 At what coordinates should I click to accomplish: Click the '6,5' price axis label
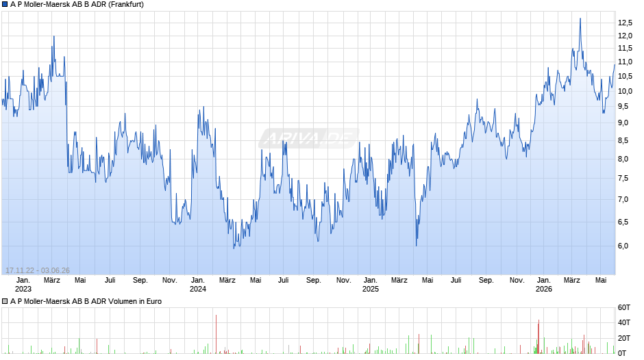click(623, 222)
